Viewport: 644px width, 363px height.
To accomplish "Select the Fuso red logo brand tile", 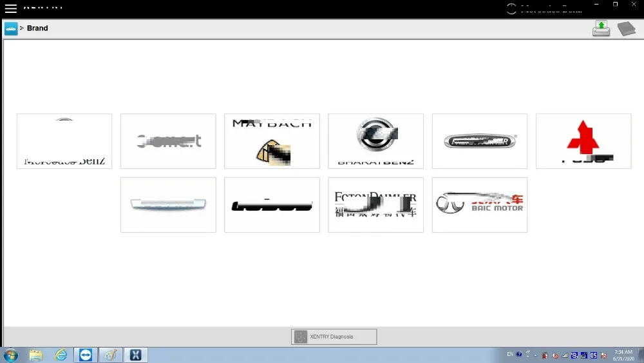I will click(583, 141).
